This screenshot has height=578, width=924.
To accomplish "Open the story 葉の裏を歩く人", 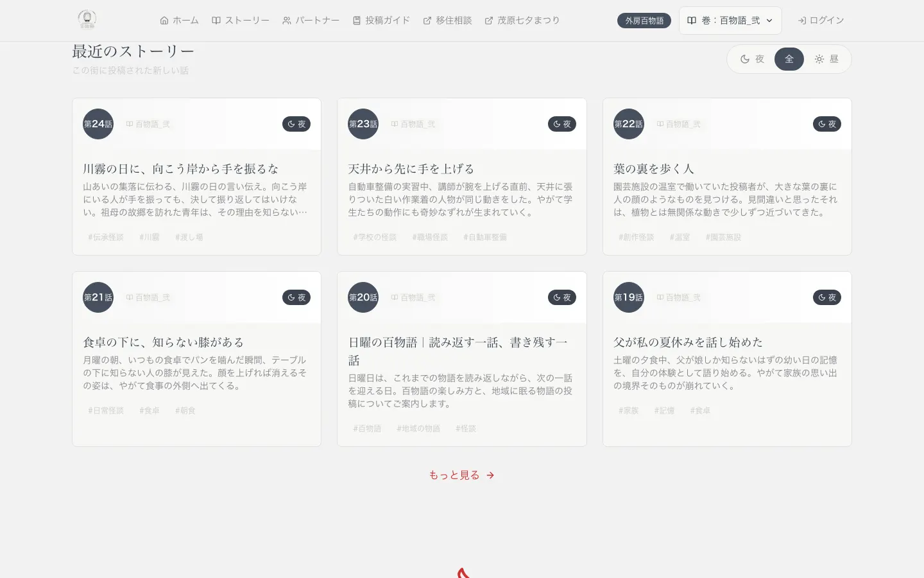I will [654, 169].
